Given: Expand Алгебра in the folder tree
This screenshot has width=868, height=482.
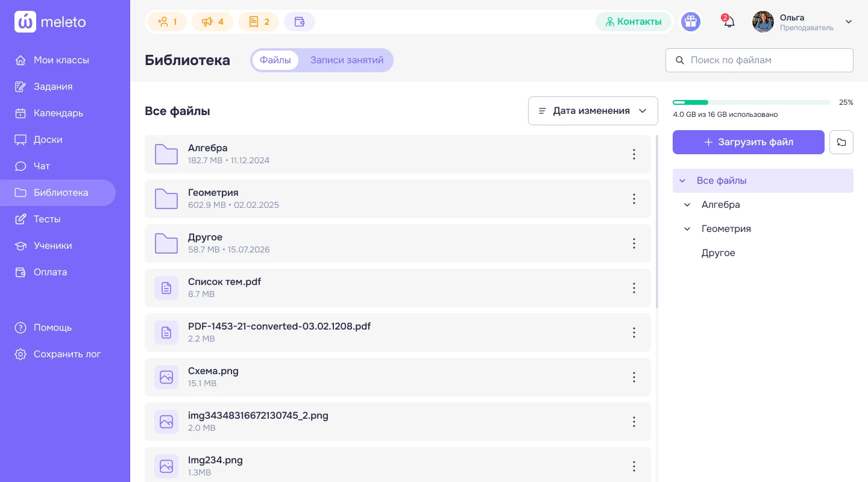Looking at the screenshot, I should 687,205.
